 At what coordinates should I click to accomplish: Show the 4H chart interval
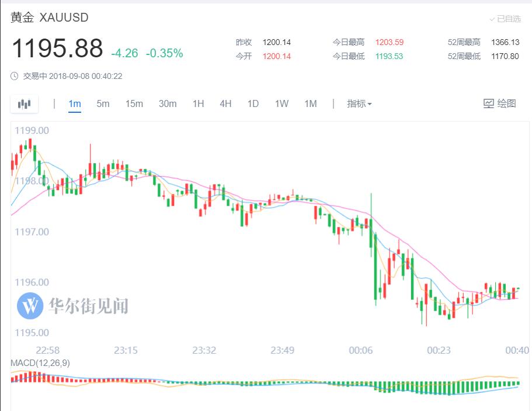click(225, 103)
